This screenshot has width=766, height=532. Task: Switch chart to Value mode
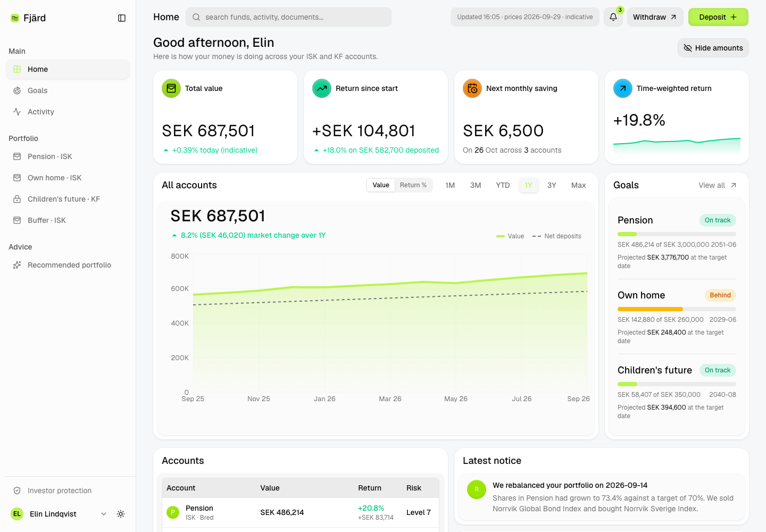tap(381, 185)
